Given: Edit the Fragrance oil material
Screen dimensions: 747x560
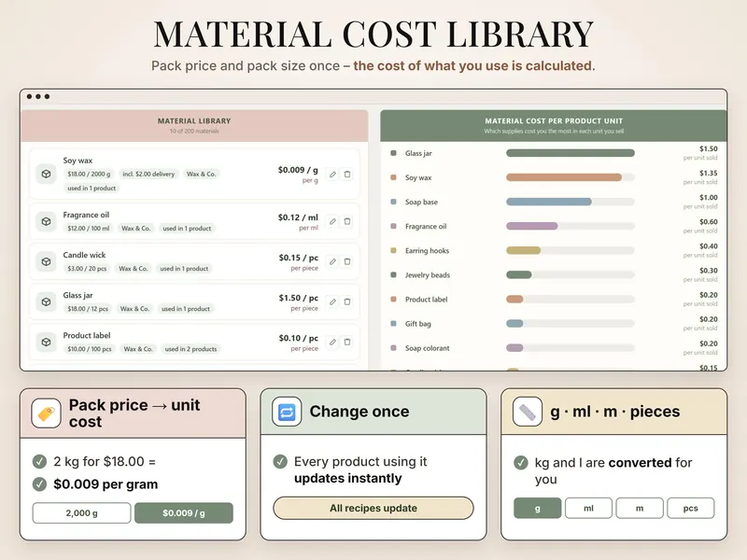Looking at the screenshot, I should tap(332, 221).
